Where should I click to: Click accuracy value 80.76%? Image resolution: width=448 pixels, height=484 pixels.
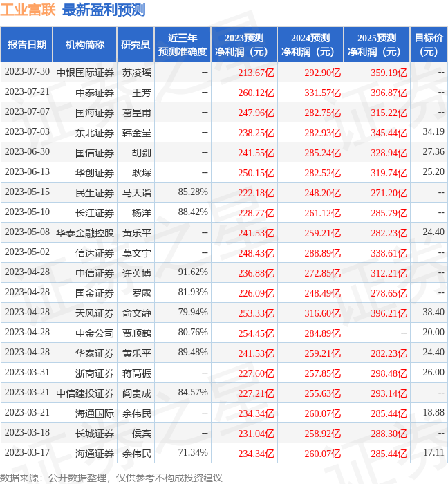click(193, 333)
